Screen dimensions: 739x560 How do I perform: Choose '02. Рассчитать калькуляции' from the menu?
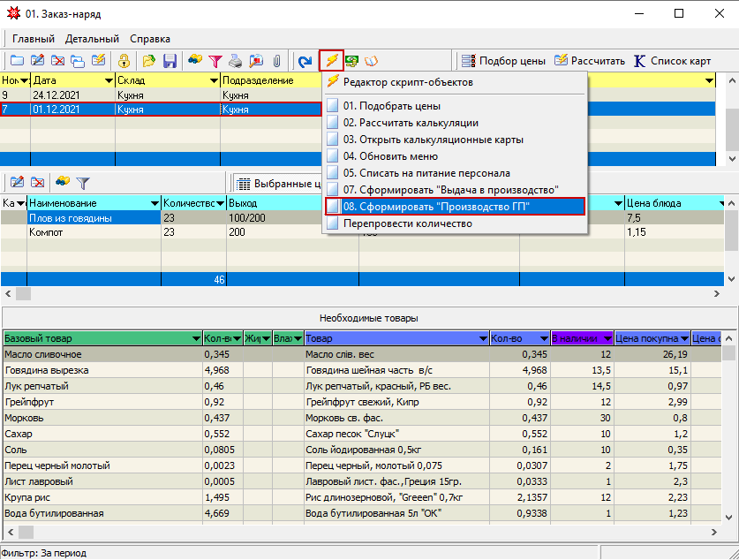(x=411, y=123)
